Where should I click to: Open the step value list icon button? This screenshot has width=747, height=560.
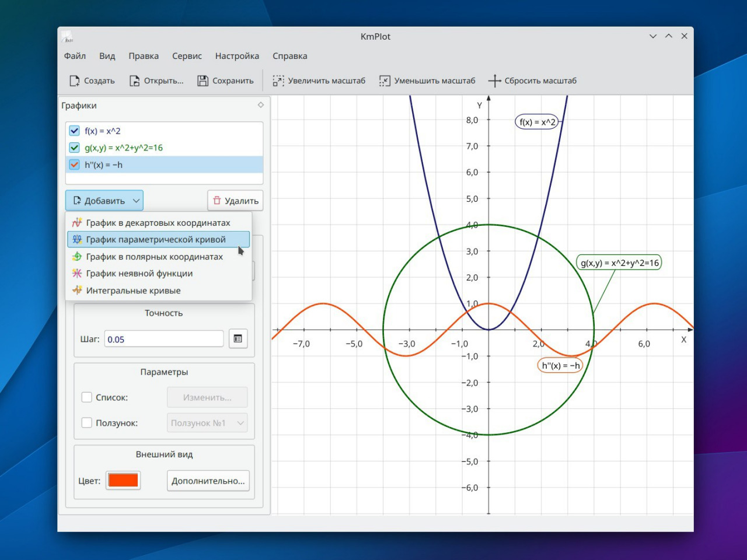[238, 339]
